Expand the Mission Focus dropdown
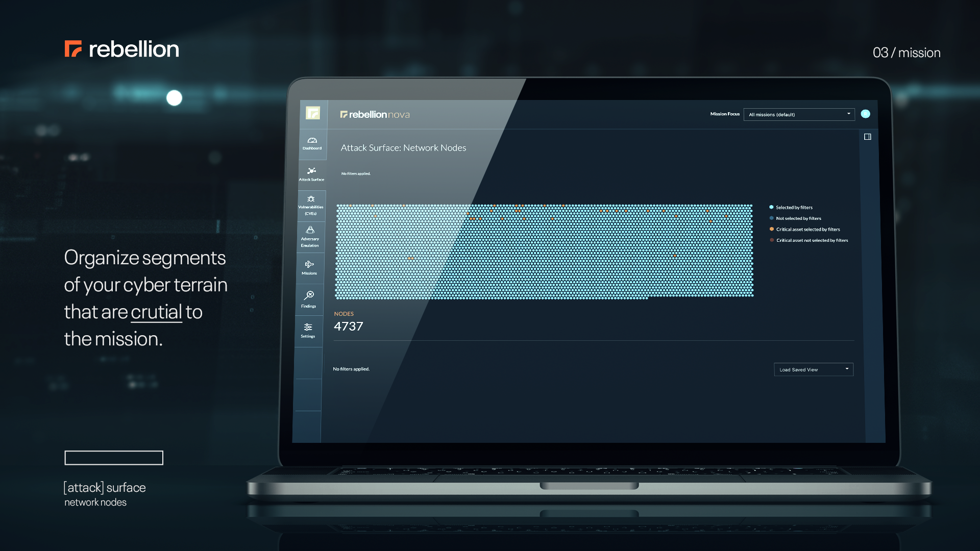980x551 pixels. (798, 114)
